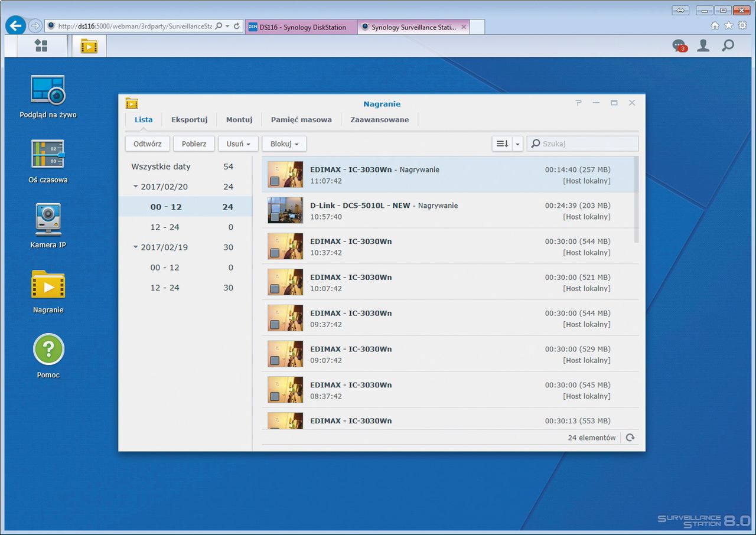
Task: Click the browser forward arrow
Action: (35, 26)
